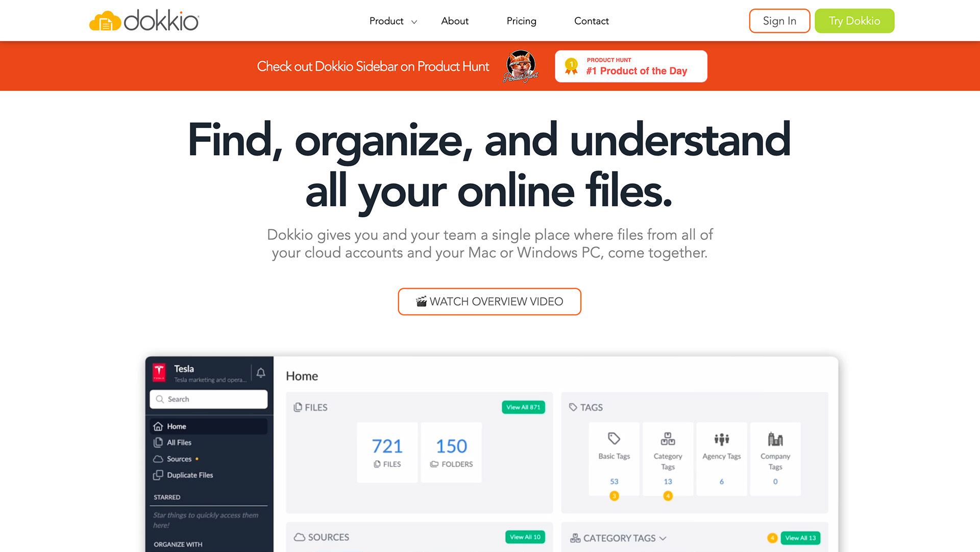The image size is (980, 552).
Task: Open the About page
Action: [455, 21]
